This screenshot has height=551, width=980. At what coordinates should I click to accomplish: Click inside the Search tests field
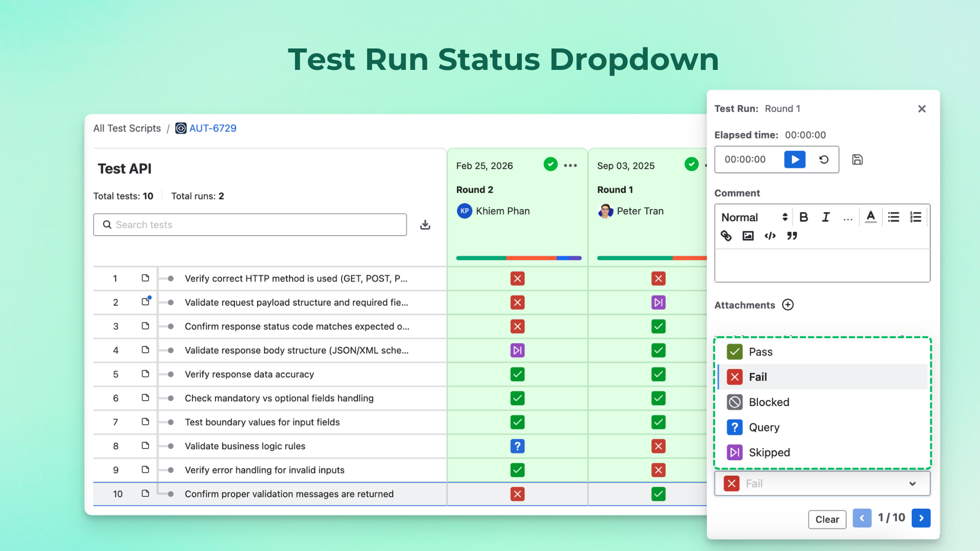[x=250, y=224]
